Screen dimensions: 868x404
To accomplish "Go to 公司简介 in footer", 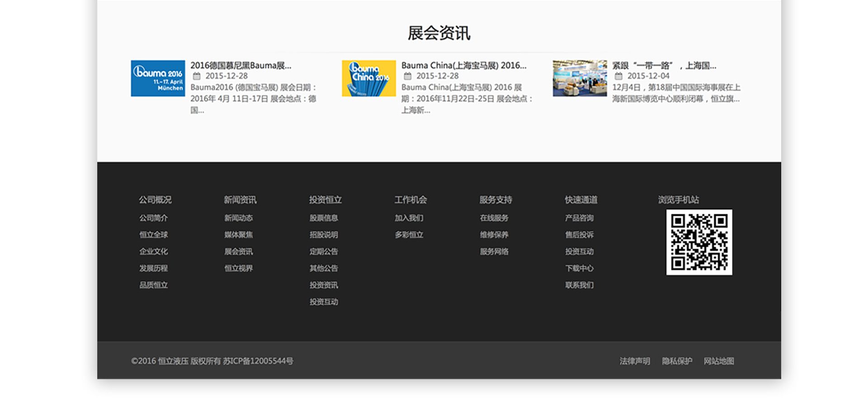I will (x=153, y=218).
